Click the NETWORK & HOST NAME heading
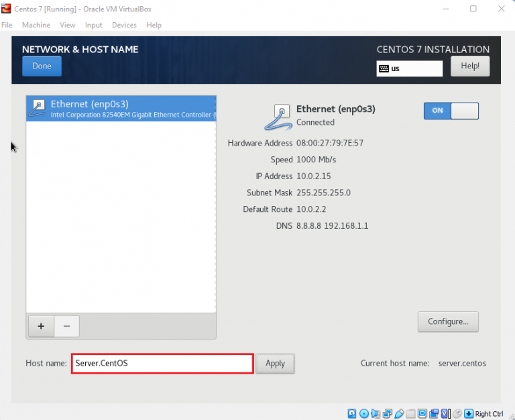 80,49
